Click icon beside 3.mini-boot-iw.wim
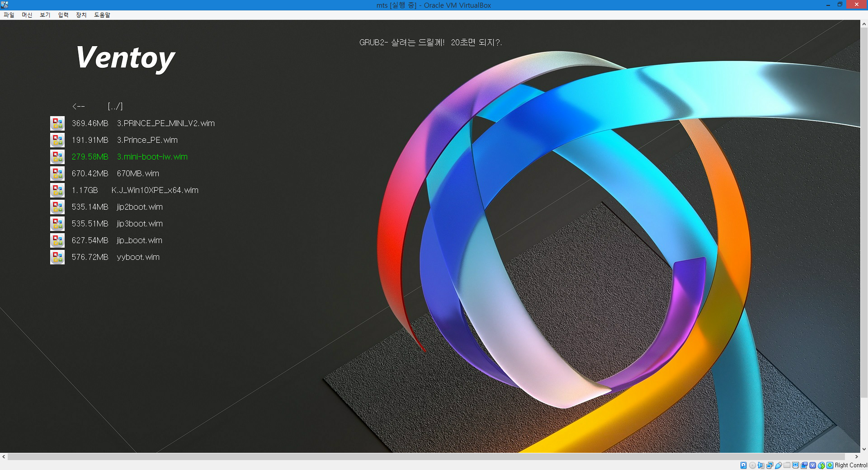Screen dimensions: 868x470 [x=57, y=157]
